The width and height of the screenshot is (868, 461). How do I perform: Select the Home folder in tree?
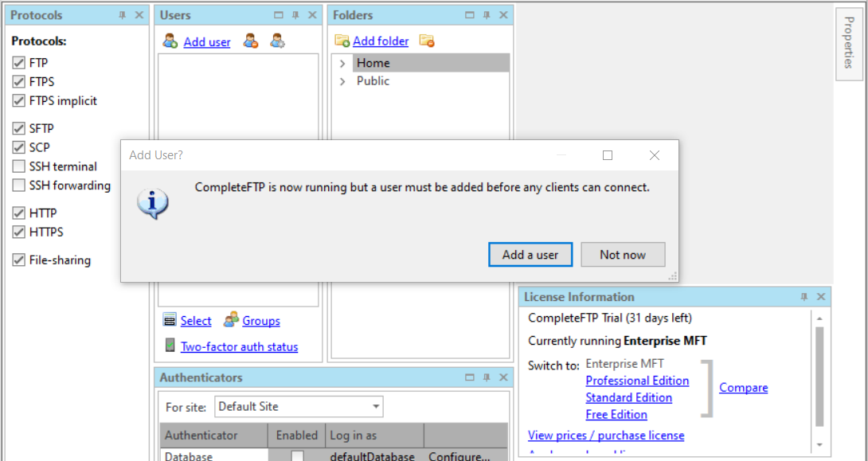431,63
